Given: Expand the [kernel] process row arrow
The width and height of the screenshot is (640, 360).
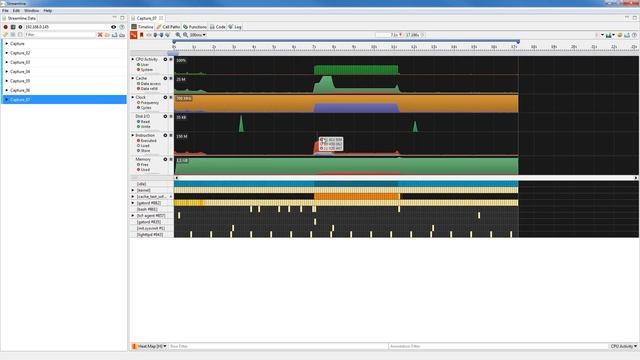Looking at the screenshot, I should click(133, 190).
